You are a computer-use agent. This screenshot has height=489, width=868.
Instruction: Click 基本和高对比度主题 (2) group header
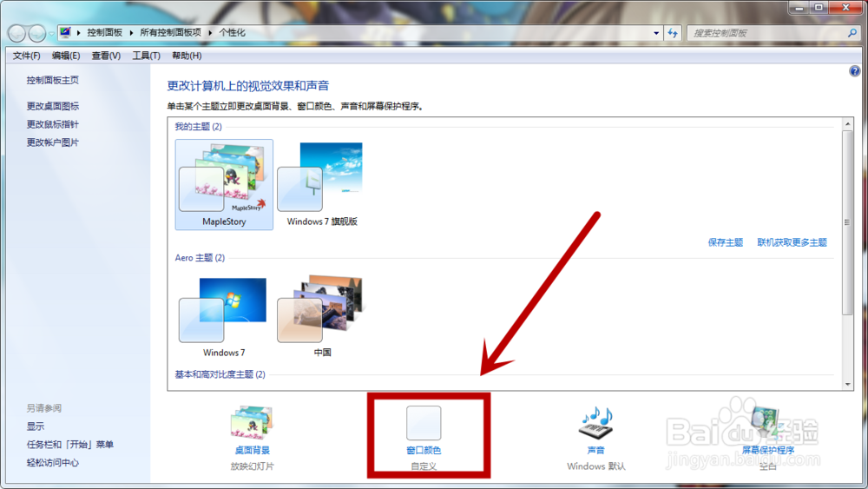(x=220, y=375)
